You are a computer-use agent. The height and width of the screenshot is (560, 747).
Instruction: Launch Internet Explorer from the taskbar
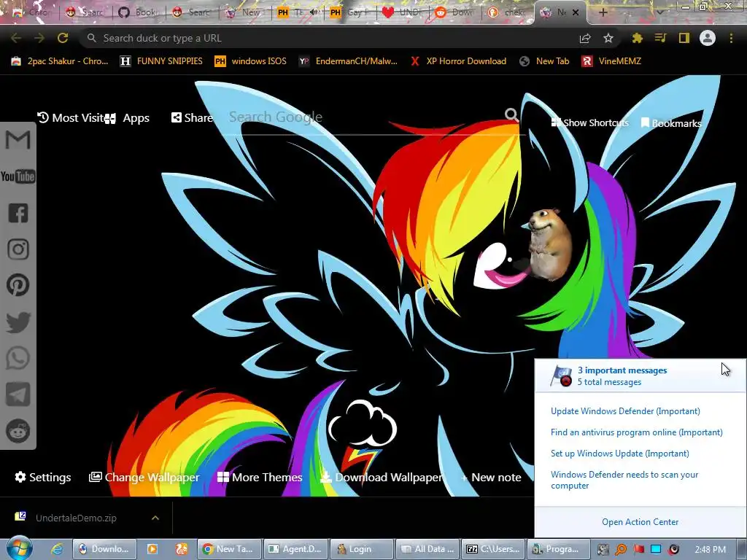pyautogui.click(x=57, y=549)
